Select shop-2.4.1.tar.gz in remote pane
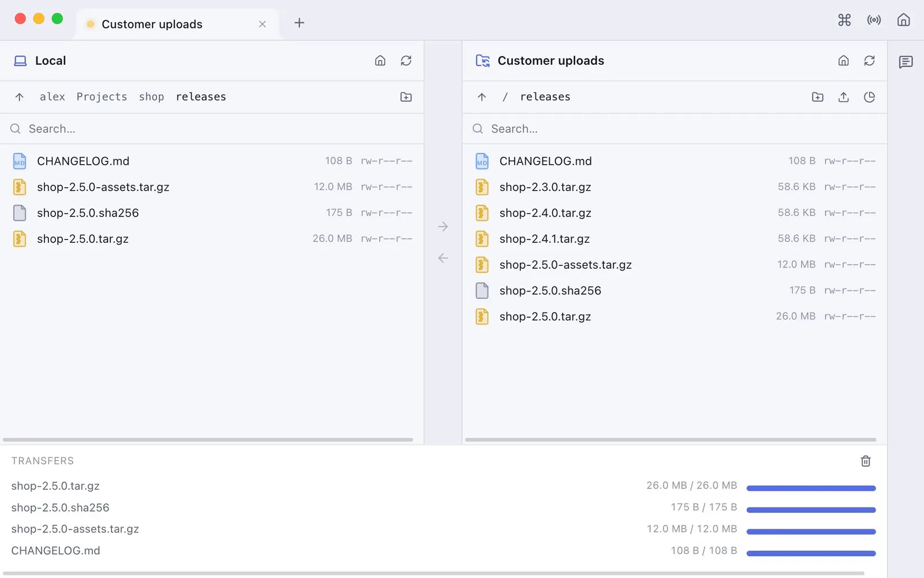The width and height of the screenshot is (924, 578). click(675, 239)
